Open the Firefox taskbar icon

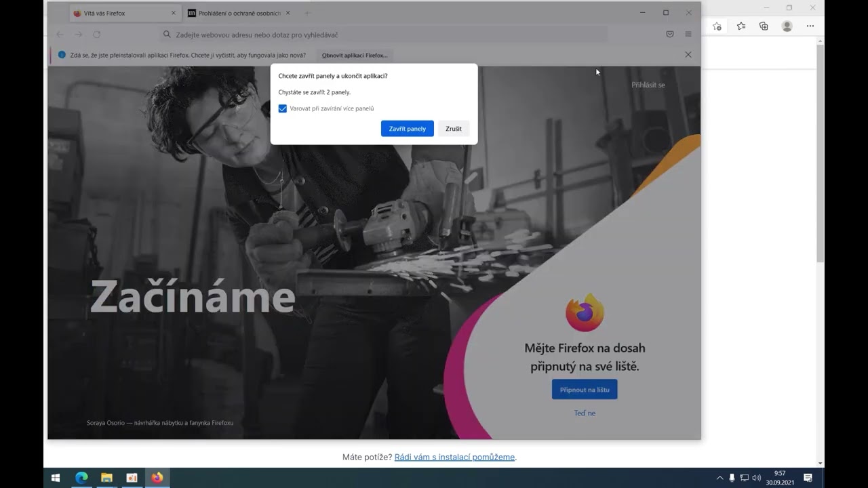click(157, 478)
